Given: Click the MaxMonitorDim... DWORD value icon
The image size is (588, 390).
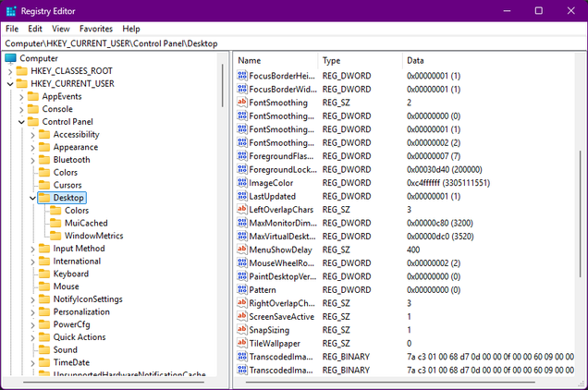Looking at the screenshot, I should click(x=242, y=223).
